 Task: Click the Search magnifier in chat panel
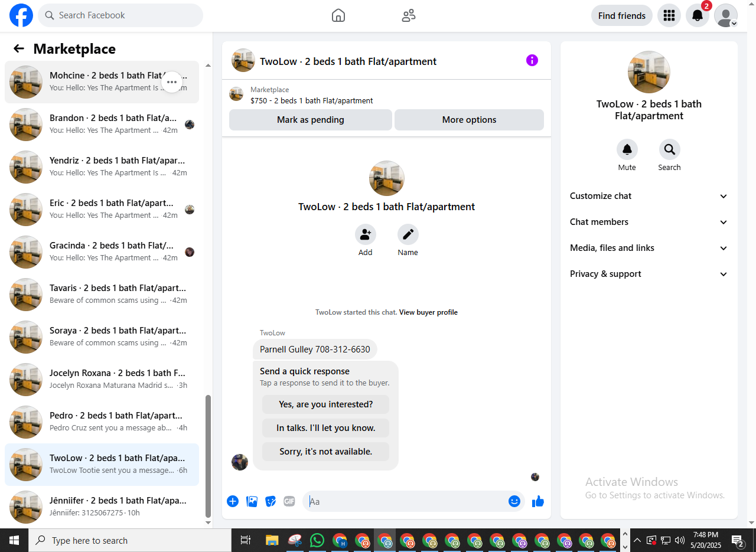[670, 149]
